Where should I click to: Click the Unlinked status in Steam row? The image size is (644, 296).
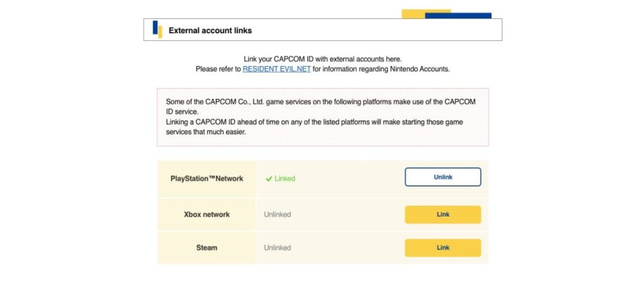(x=277, y=248)
